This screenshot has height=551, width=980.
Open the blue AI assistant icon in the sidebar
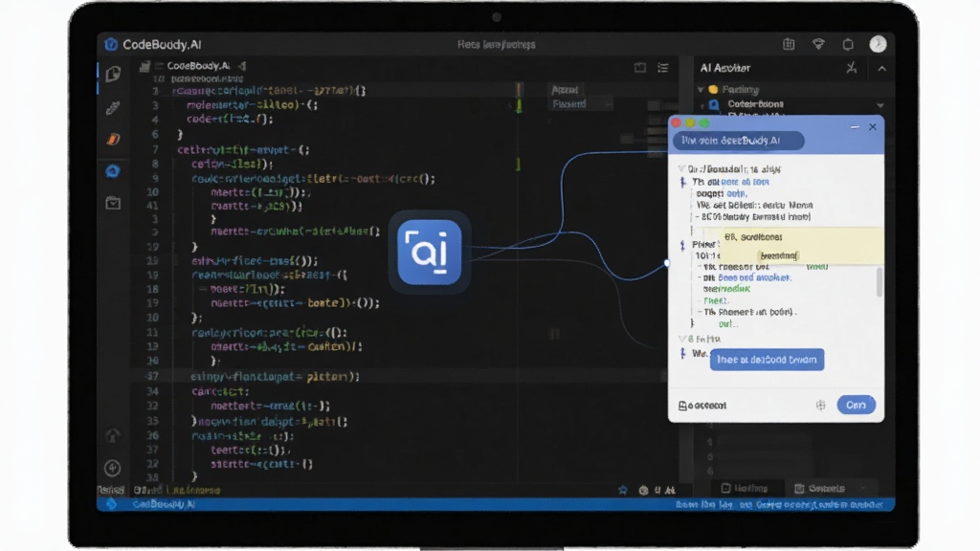click(x=113, y=171)
